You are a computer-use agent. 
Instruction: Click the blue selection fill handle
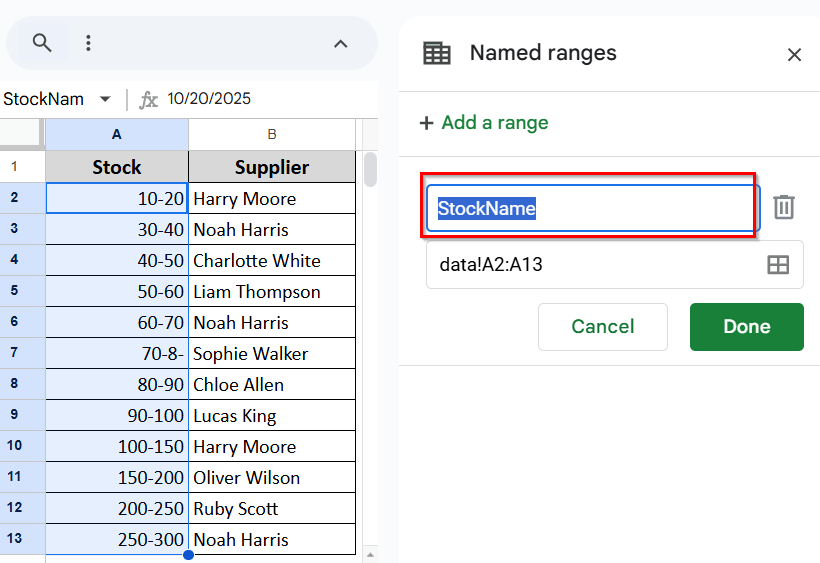pos(189,555)
